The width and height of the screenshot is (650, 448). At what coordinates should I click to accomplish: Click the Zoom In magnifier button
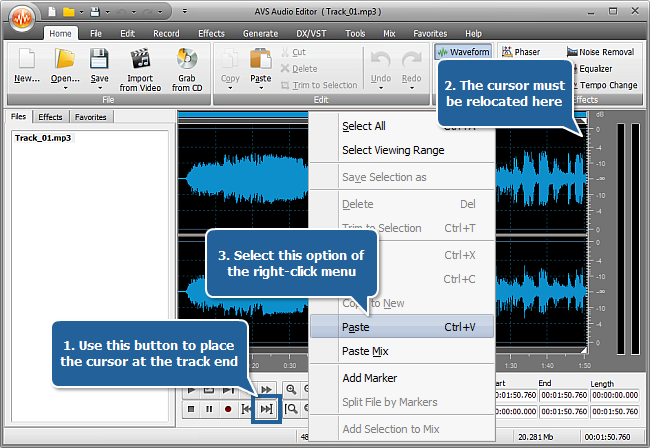point(291,390)
